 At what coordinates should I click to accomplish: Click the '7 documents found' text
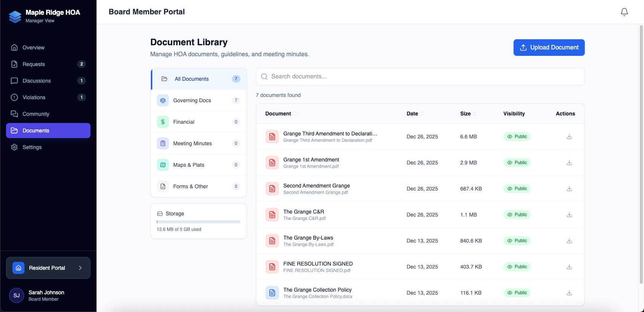[x=278, y=95]
